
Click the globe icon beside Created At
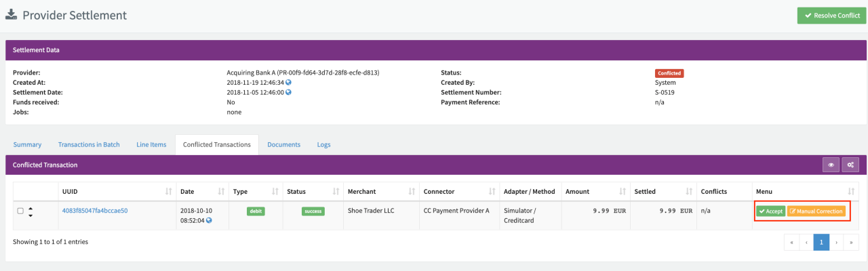click(288, 83)
